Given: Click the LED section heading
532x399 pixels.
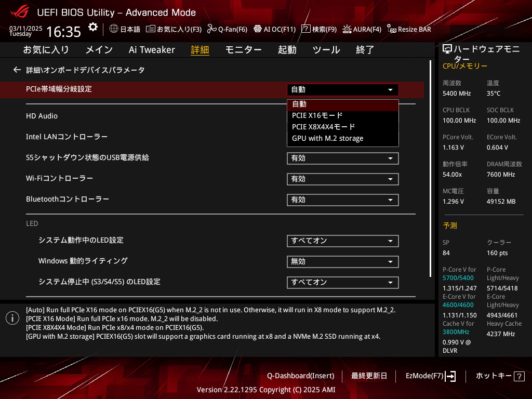Looking at the screenshot, I should click(x=32, y=223).
